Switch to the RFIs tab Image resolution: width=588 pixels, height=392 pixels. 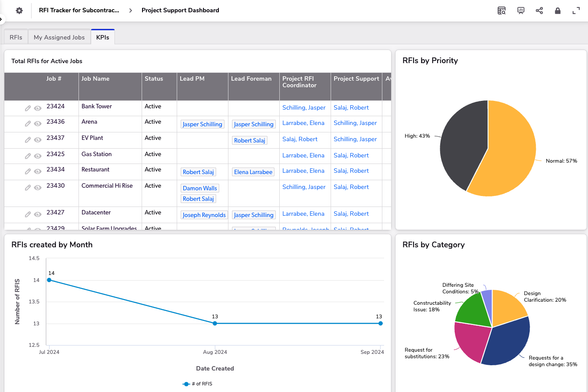pyautogui.click(x=15, y=37)
